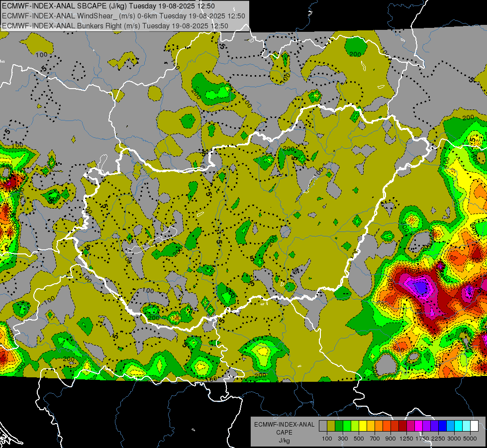
Task: Click the 1750 legend scale value
Action: pos(422,439)
